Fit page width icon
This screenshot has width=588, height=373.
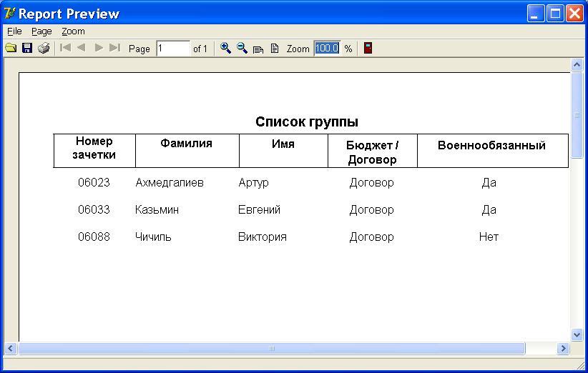(258, 49)
